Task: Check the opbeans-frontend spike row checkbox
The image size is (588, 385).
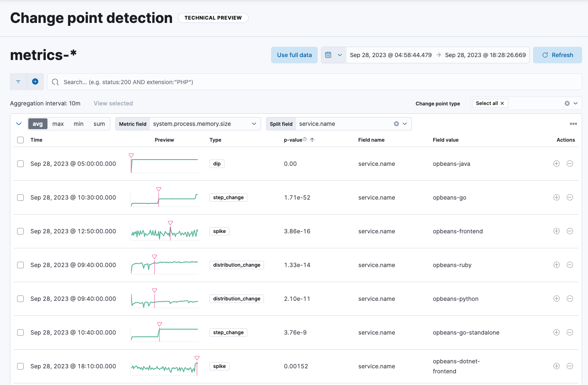Action: 20,231
